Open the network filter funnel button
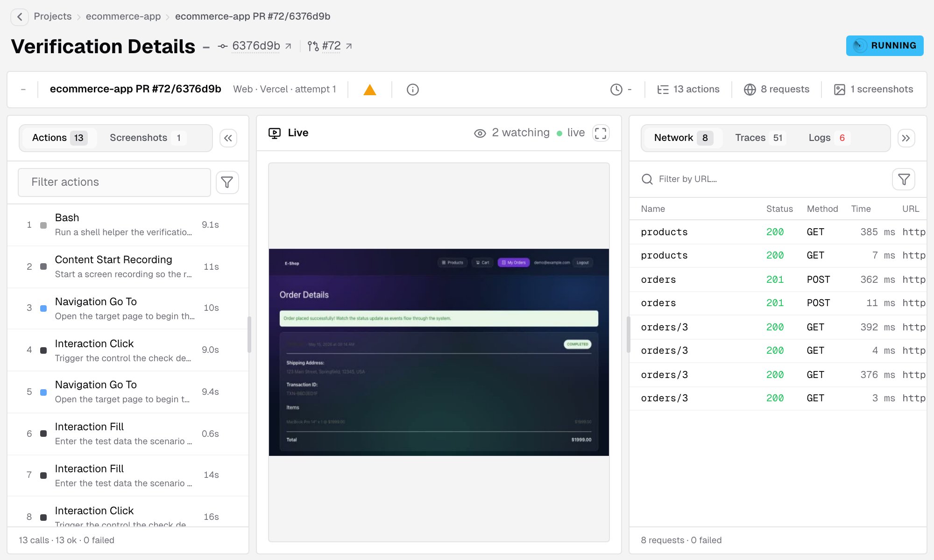 click(904, 179)
